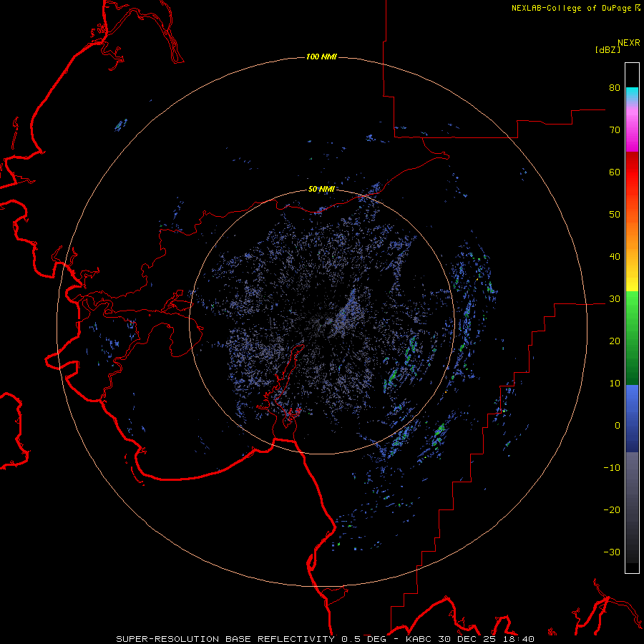Image resolution: width=644 pixels, height=644 pixels.
Task: Click the 60 dBZ scale value
Action: coord(615,172)
